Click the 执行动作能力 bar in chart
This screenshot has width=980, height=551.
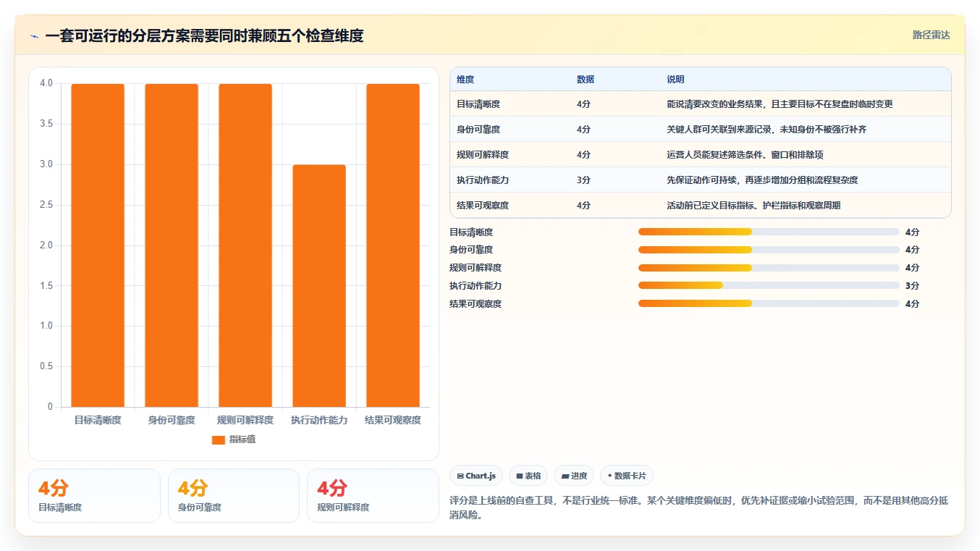pyautogui.click(x=319, y=286)
